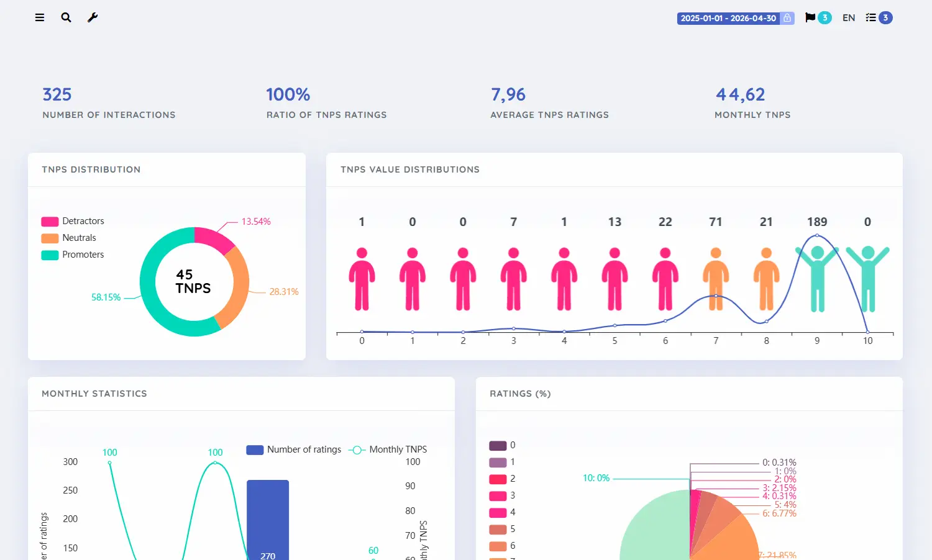Click the 44,62 Monthly TNPS value
932x560 pixels.
[741, 94]
